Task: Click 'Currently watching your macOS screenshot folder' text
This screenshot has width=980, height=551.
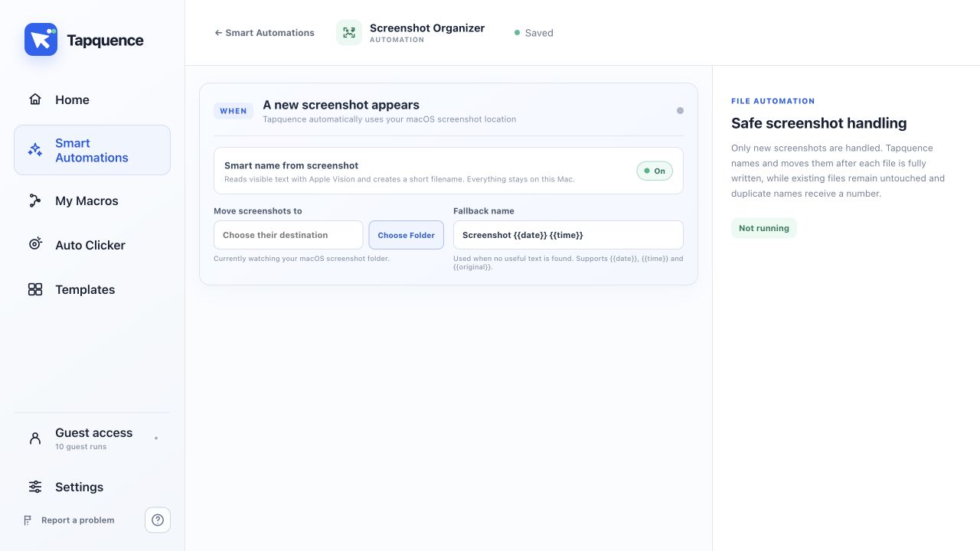Action: (302, 259)
